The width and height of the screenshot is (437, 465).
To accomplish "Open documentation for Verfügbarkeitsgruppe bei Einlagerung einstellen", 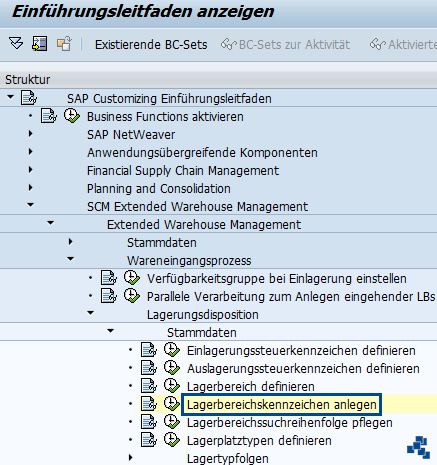I will pyautogui.click(x=109, y=278).
